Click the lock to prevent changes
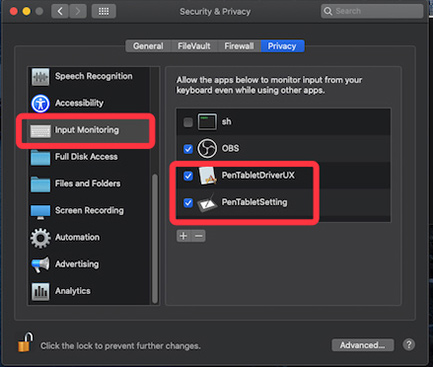The image size is (433, 367). coord(25,342)
